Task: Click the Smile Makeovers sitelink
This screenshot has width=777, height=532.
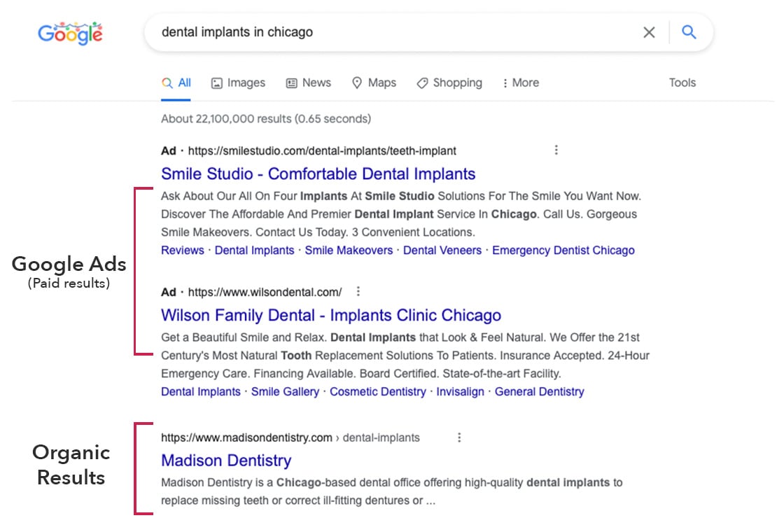Action: click(349, 251)
